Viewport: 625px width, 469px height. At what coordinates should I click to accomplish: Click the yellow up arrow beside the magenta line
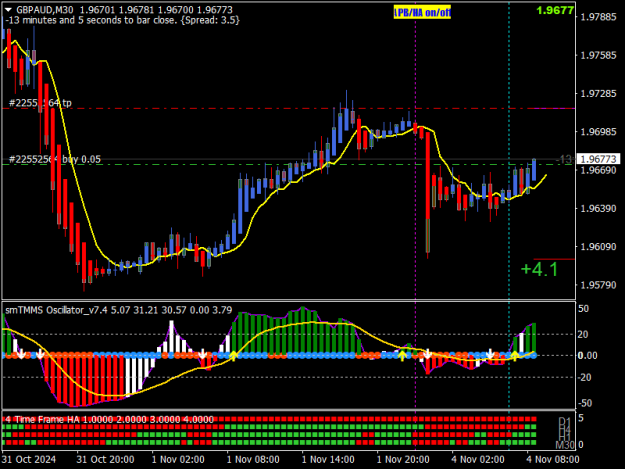[x=403, y=355]
